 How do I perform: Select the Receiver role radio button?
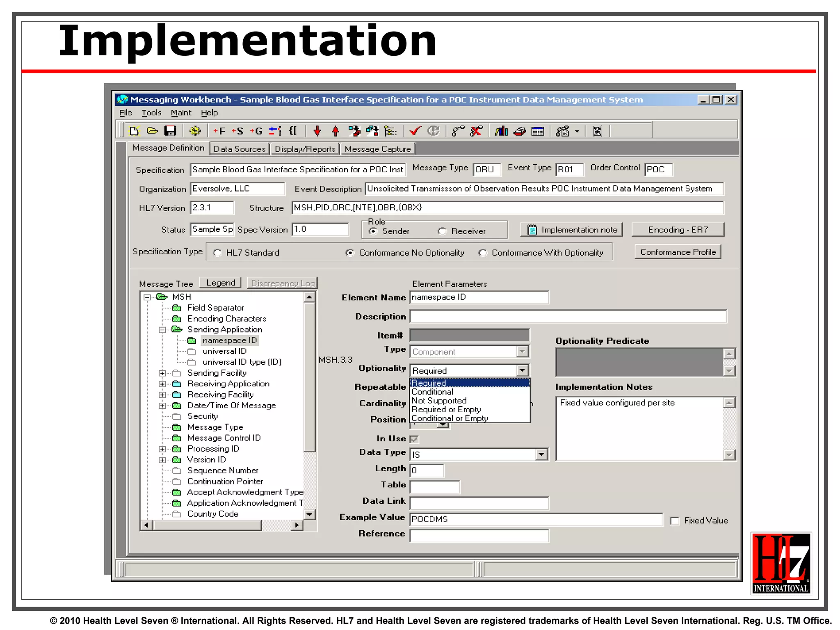pyautogui.click(x=442, y=231)
